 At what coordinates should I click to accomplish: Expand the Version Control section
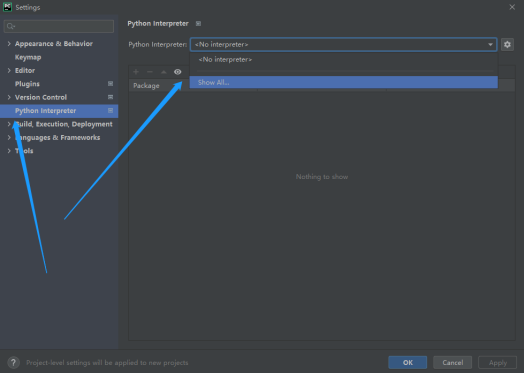pos(9,97)
